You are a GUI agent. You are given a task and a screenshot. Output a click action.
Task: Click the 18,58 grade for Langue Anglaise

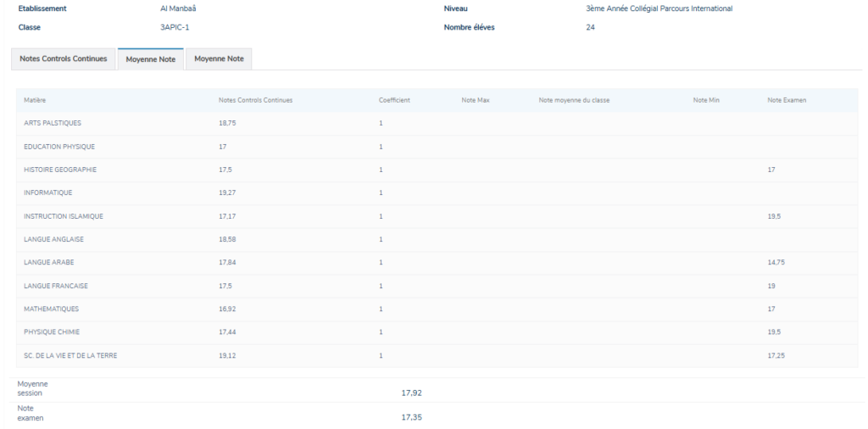(x=227, y=239)
